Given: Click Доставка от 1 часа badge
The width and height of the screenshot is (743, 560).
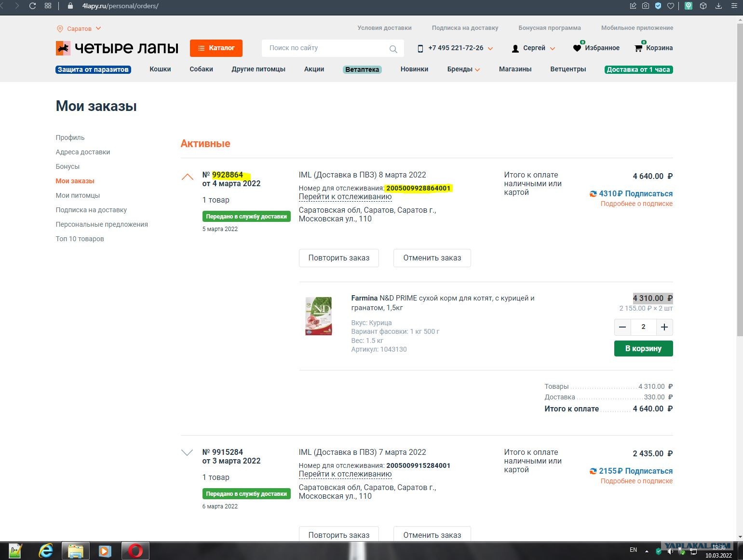Looking at the screenshot, I should tap(638, 69).
